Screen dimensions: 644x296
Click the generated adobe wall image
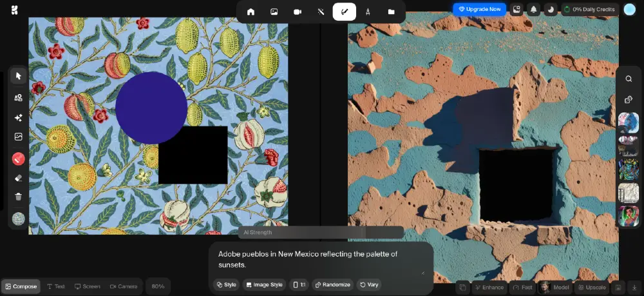point(483,148)
